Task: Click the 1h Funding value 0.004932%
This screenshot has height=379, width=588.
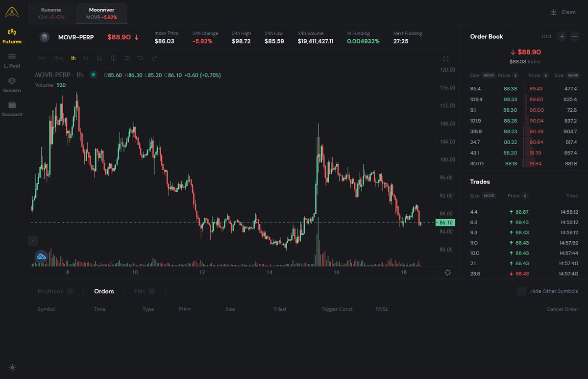Action: (363, 41)
